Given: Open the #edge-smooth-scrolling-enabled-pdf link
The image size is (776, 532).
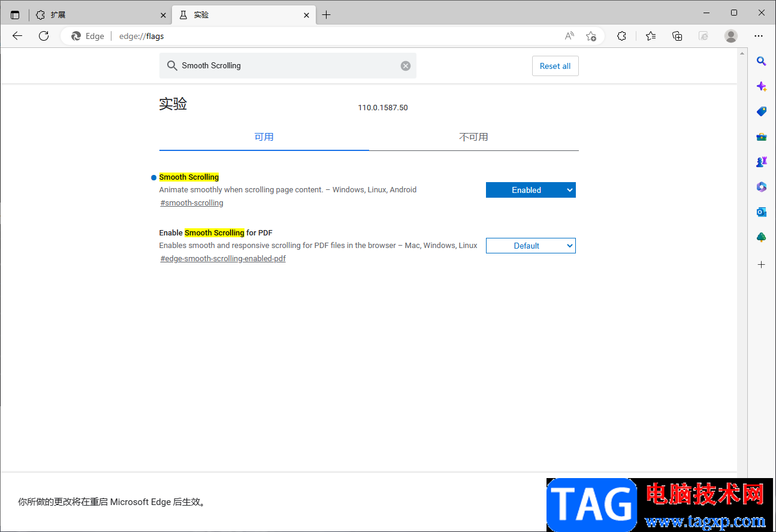Looking at the screenshot, I should (223, 259).
